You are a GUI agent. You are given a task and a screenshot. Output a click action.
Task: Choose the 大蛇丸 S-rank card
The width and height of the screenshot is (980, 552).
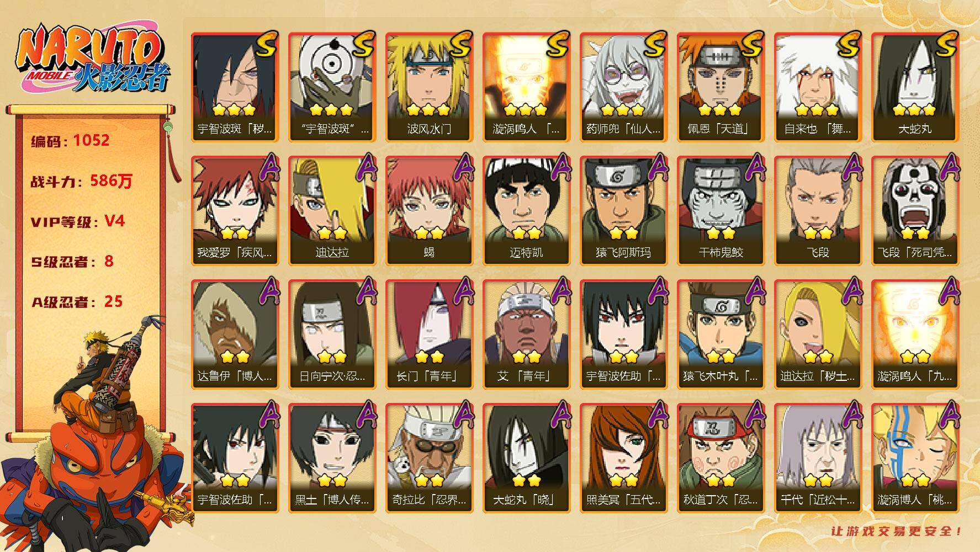[915, 87]
